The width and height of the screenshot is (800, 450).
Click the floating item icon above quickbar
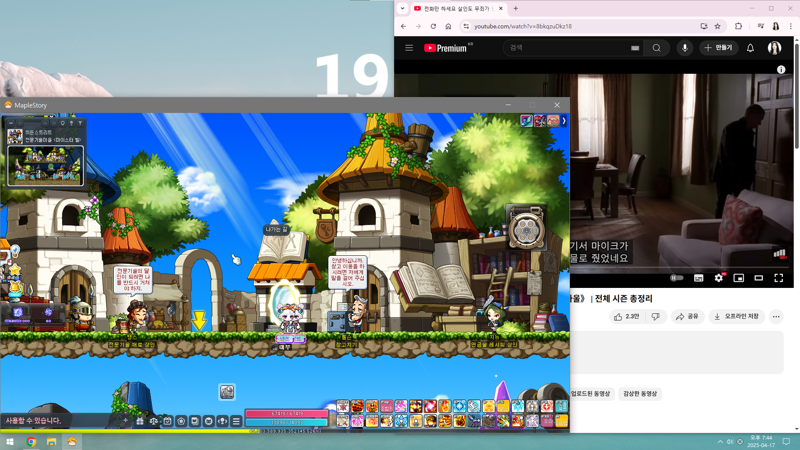point(227,392)
